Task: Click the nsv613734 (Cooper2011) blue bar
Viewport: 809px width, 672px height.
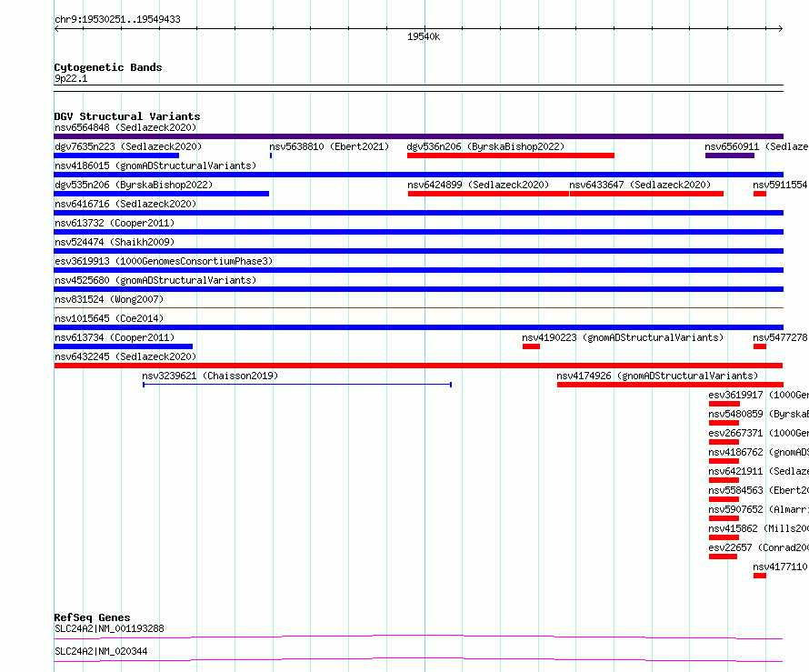Action: (x=123, y=346)
